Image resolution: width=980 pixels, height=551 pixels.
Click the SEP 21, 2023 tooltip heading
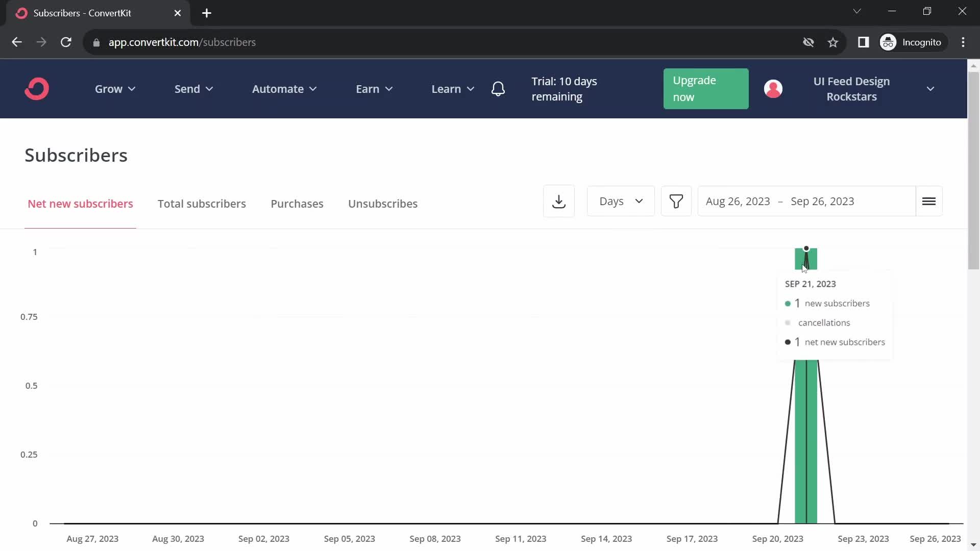tap(811, 284)
